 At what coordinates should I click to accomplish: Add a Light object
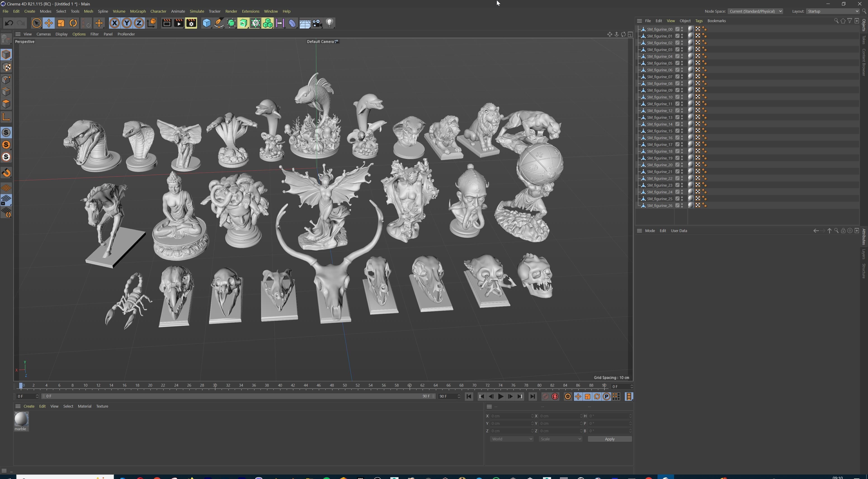[x=330, y=23]
